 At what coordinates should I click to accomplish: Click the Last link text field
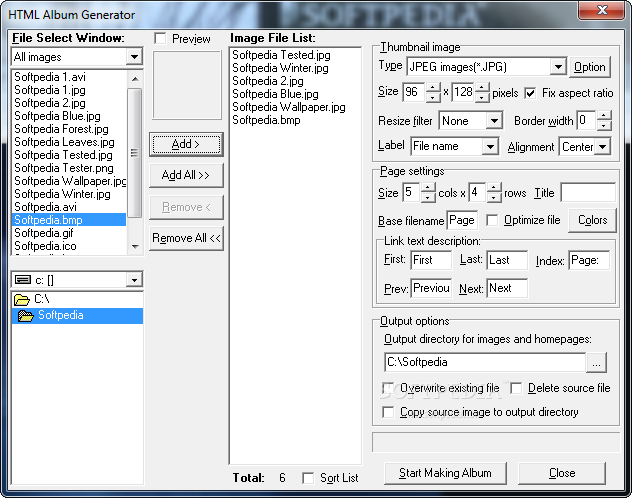pyautogui.click(x=507, y=260)
